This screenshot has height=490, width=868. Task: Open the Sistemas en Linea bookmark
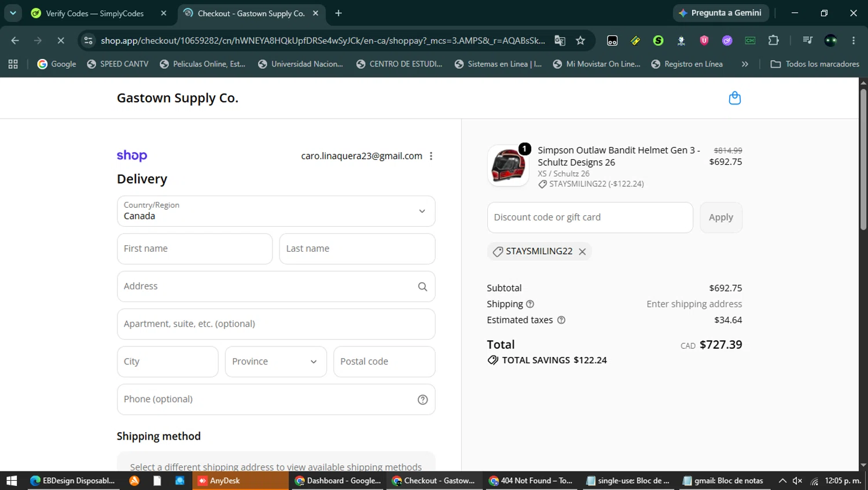point(498,64)
